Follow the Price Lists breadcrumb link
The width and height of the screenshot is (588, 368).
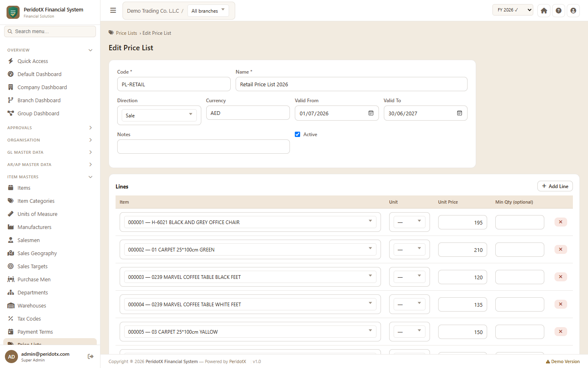(x=127, y=33)
